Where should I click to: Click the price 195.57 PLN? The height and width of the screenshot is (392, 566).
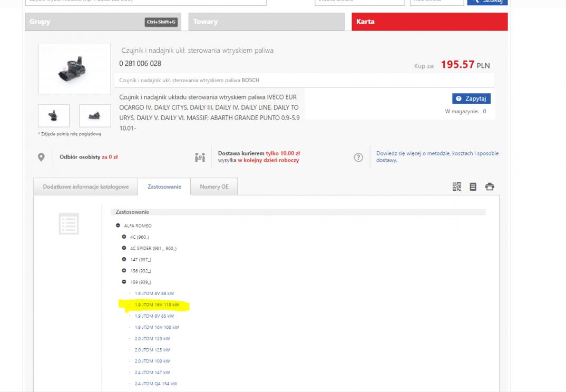pos(465,65)
